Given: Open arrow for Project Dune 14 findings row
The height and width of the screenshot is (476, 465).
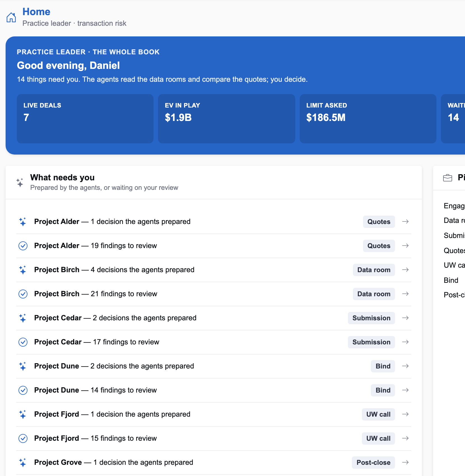Looking at the screenshot, I should pyautogui.click(x=405, y=390).
